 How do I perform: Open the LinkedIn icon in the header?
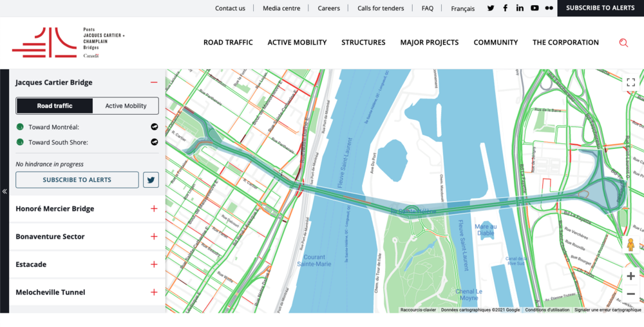click(520, 8)
